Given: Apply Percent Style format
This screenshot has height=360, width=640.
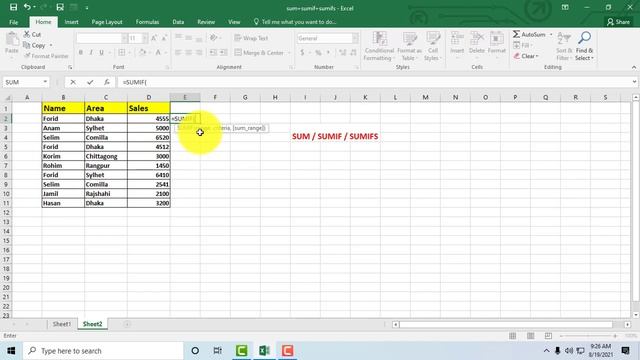Looking at the screenshot, I should click(318, 52).
